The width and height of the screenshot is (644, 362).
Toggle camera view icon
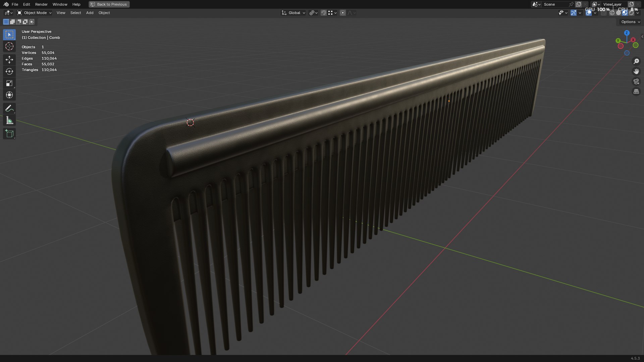[636, 81]
